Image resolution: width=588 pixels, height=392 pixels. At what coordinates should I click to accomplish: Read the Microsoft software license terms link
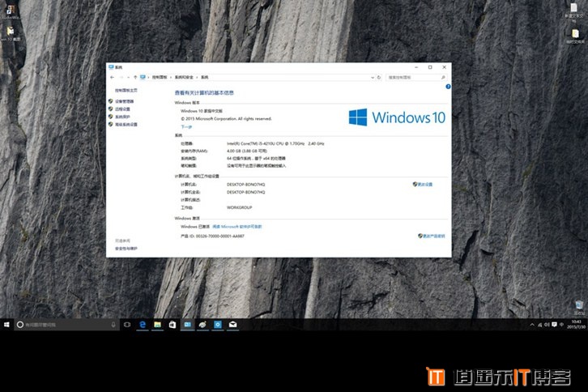237,227
